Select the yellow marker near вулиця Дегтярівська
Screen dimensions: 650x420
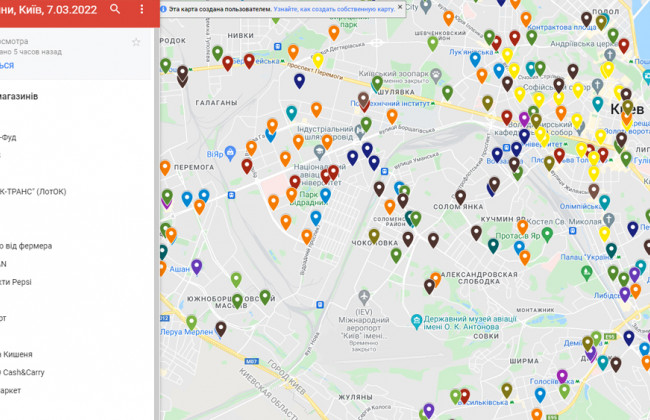pos(318,58)
